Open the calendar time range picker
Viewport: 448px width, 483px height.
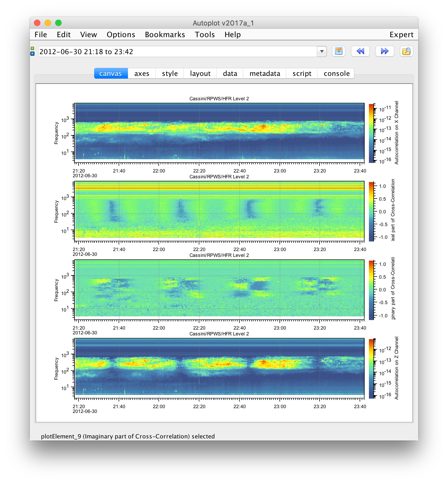point(338,51)
